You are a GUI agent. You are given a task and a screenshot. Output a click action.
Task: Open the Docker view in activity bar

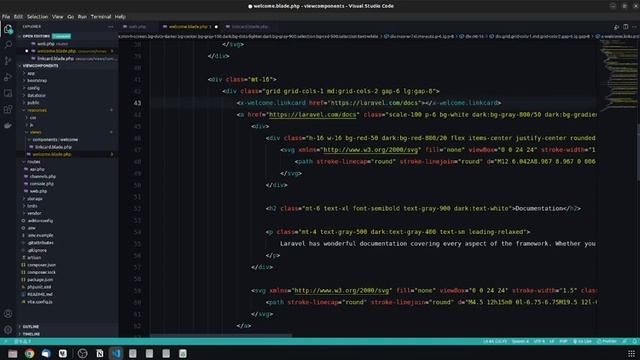[x=8, y=126]
